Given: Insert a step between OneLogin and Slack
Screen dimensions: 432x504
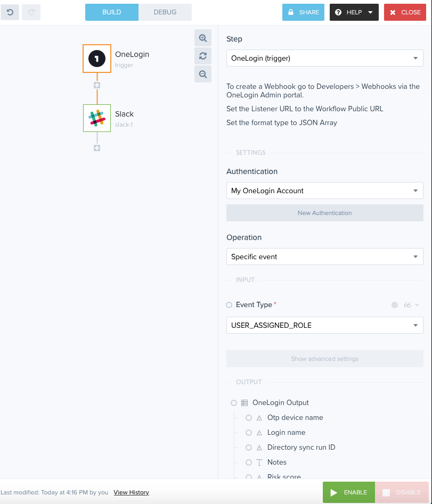Looking at the screenshot, I should [97, 85].
